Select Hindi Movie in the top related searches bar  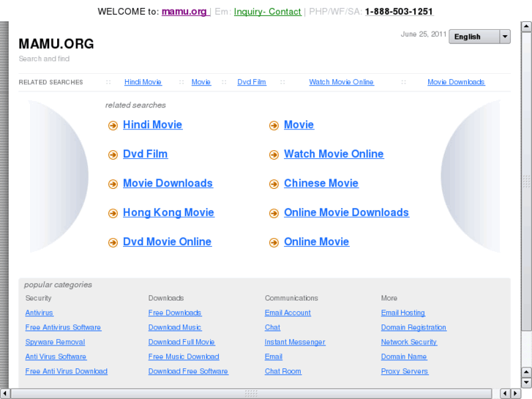pos(143,82)
